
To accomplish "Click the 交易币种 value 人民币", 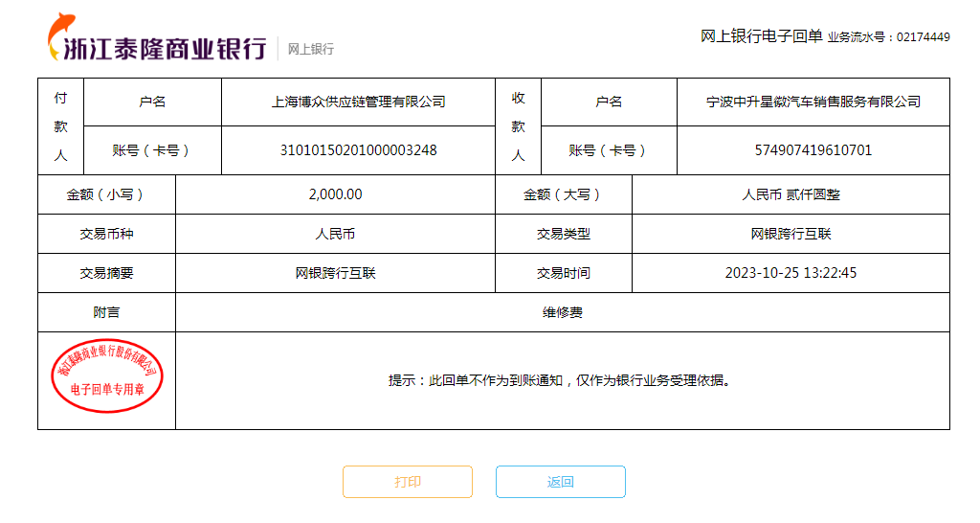I will [335, 234].
